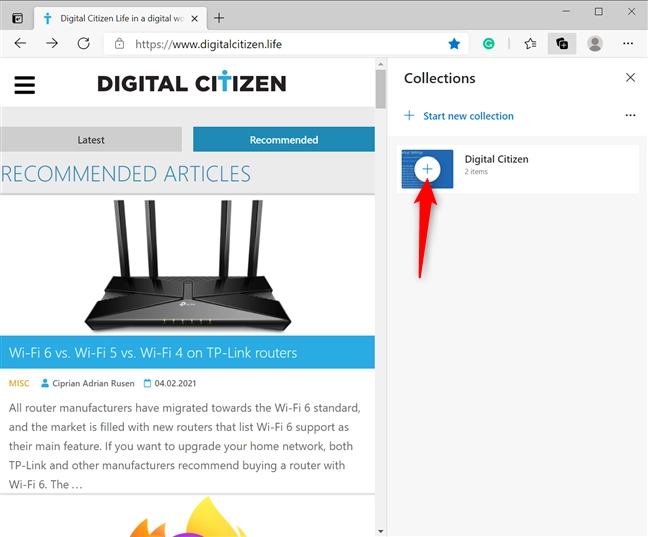Viewport: 648px width, 537px height.
Task: Go back to the previous page
Action: [x=20, y=43]
